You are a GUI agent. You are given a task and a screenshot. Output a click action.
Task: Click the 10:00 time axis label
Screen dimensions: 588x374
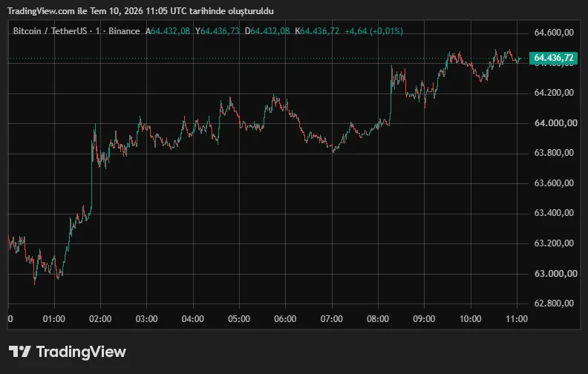[x=470, y=319]
